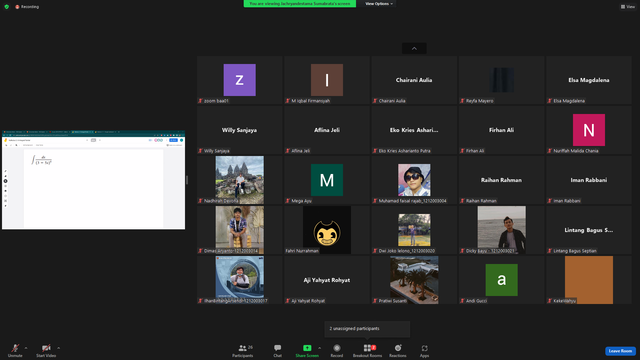
Task: Select the Iman Rabbani participant tile
Action: pos(589,180)
